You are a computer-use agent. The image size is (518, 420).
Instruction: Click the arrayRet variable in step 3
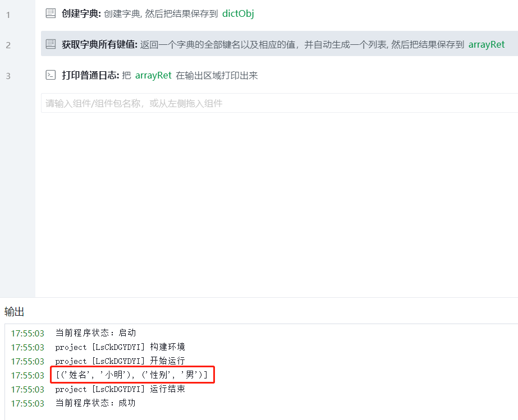coord(153,75)
